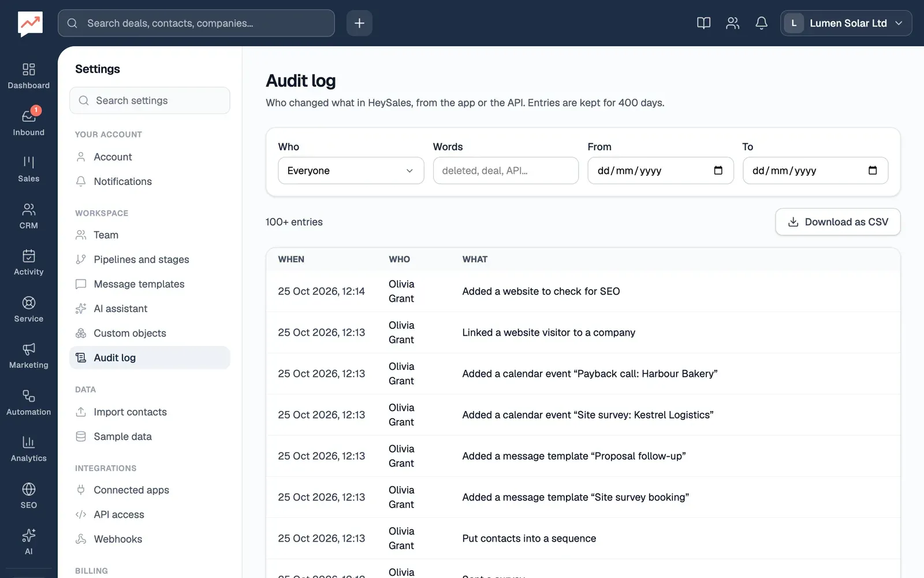Screen dimensions: 924x578
Task: Open AI assistant settings
Action: 150,309
